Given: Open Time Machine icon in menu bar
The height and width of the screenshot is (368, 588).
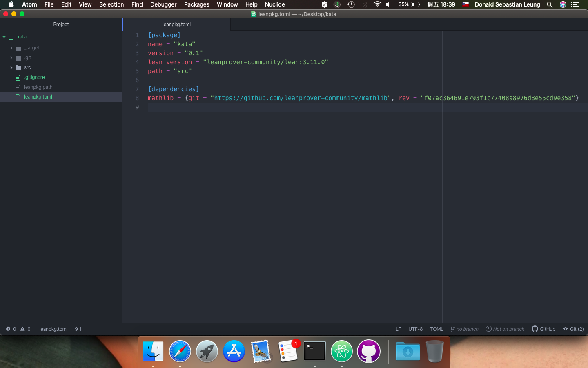Looking at the screenshot, I should (351, 4).
